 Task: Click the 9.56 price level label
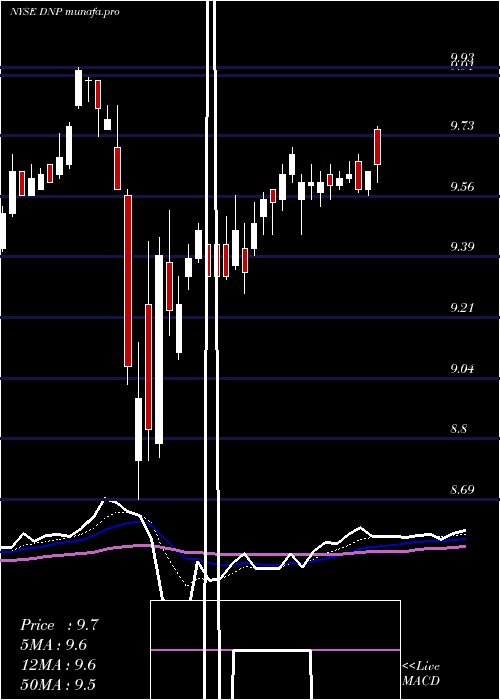pyautogui.click(x=462, y=187)
